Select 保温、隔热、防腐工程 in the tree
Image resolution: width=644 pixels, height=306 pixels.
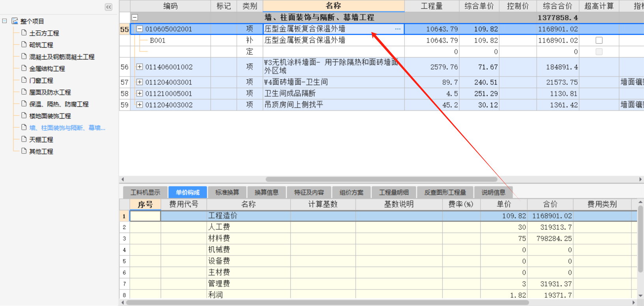(x=59, y=104)
